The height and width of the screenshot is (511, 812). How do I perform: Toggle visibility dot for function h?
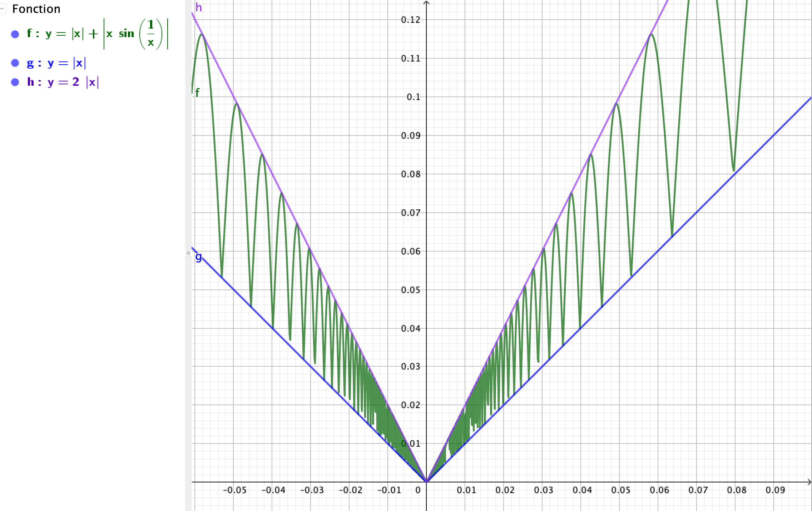pyautogui.click(x=15, y=82)
